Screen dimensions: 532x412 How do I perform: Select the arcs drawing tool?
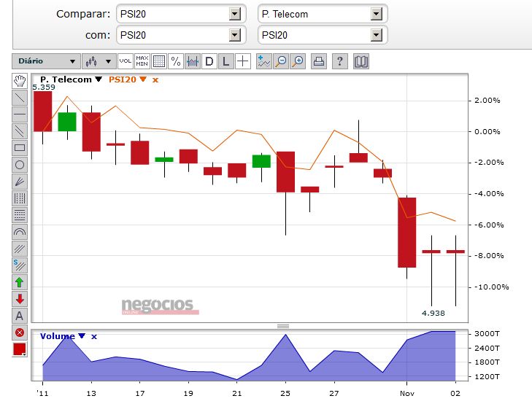coord(20,232)
